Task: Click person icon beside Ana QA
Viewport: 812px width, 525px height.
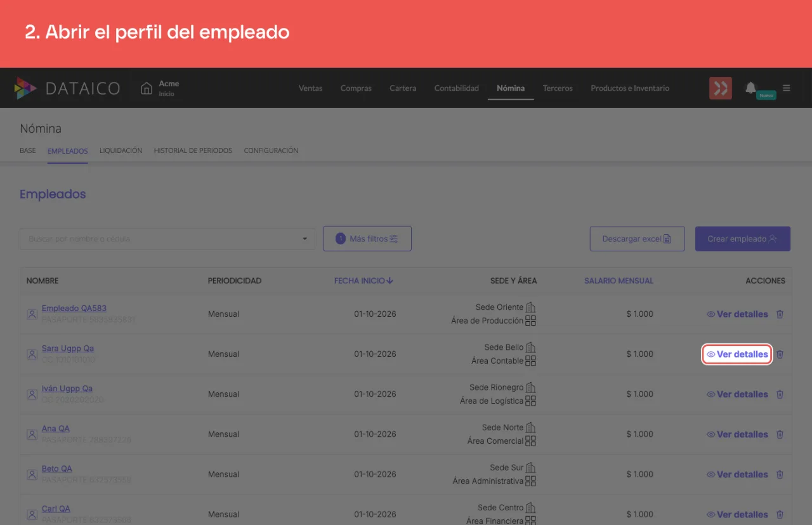Action: click(32, 434)
